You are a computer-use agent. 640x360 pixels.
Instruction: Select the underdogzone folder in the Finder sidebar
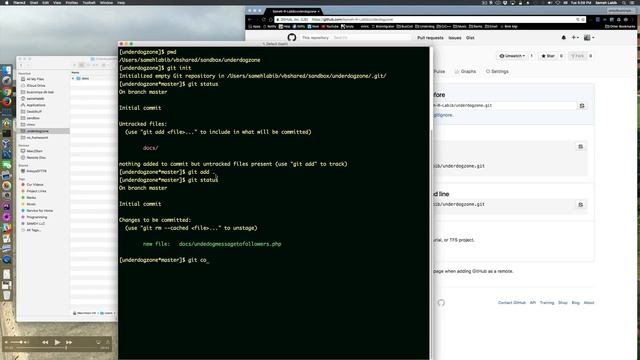click(43, 131)
